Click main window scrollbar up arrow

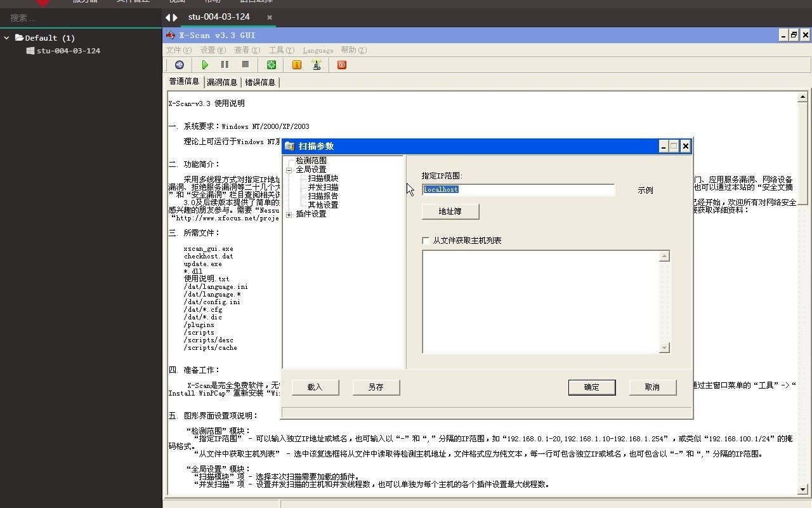pyautogui.click(x=802, y=97)
